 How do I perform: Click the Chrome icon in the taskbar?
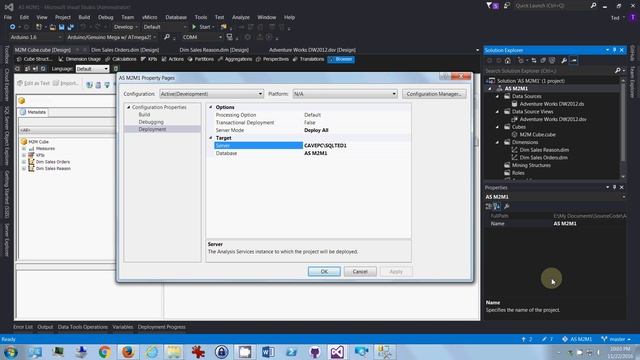point(104,352)
